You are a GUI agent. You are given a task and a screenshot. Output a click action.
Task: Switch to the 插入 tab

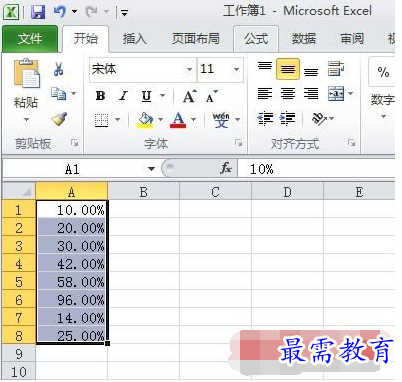click(134, 39)
